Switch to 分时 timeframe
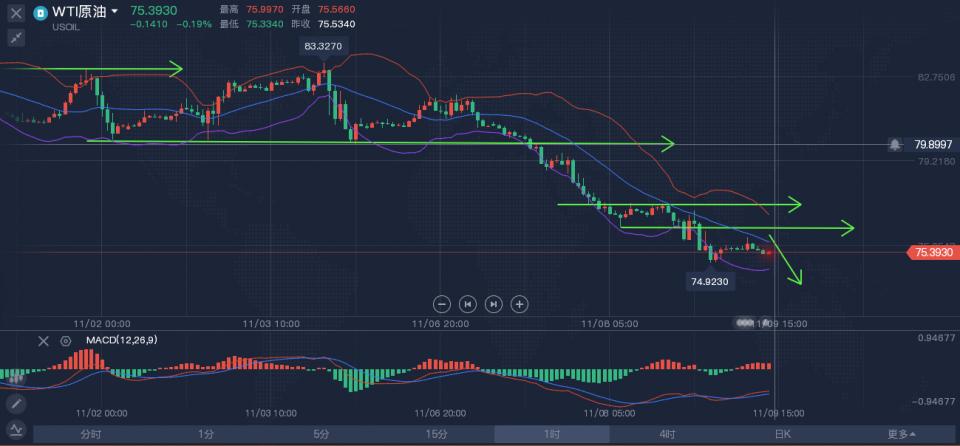960x446 pixels. 91,434
